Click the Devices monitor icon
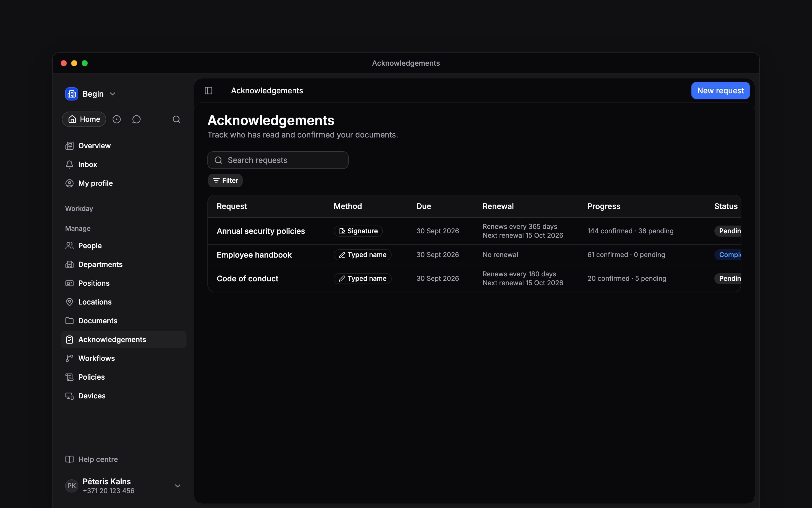 click(70, 396)
